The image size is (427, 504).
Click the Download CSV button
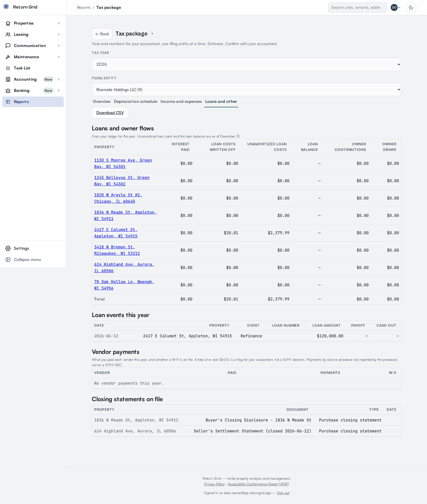tap(110, 113)
